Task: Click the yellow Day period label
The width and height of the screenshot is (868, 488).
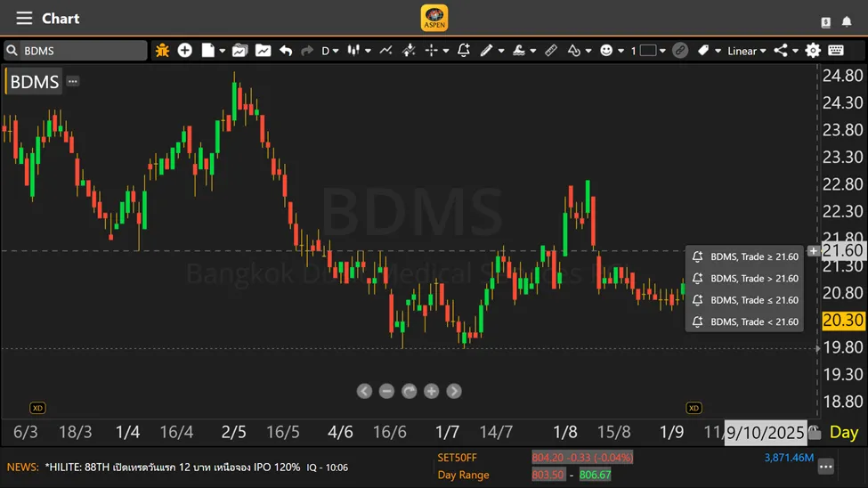Action: click(x=843, y=432)
